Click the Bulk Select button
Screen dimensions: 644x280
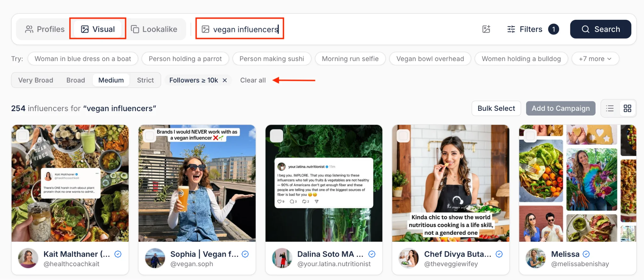(496, 108)
